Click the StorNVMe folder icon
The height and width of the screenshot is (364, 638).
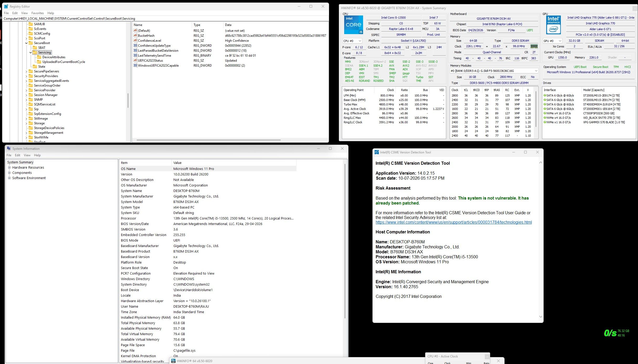click(31, 137)
